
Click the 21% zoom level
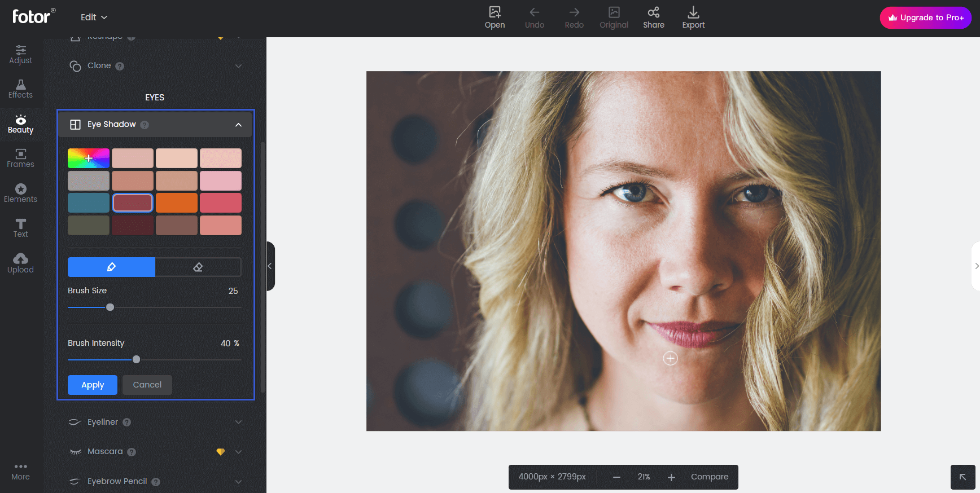[644, 477]
